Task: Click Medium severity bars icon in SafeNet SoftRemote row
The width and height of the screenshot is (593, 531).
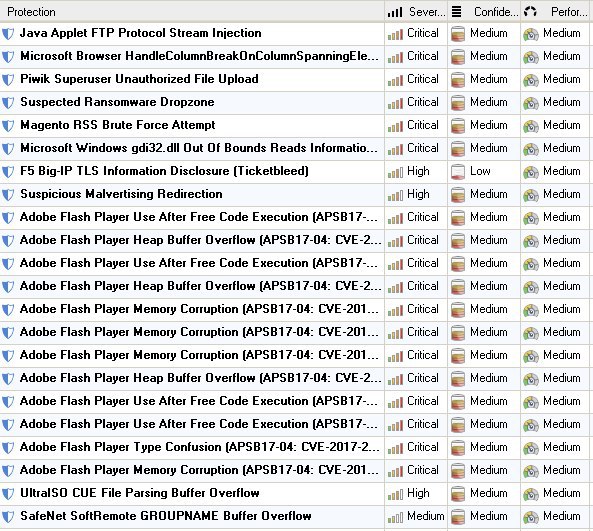Action: tap(395, 517)
